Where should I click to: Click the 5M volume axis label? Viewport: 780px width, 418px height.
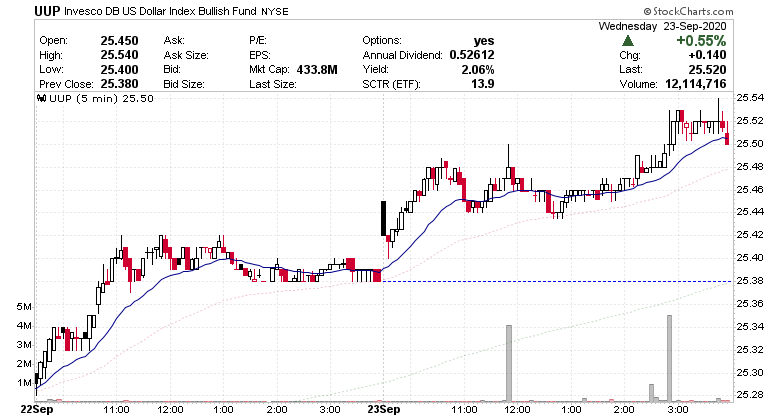pyautogui.click(x=24, y=307)
